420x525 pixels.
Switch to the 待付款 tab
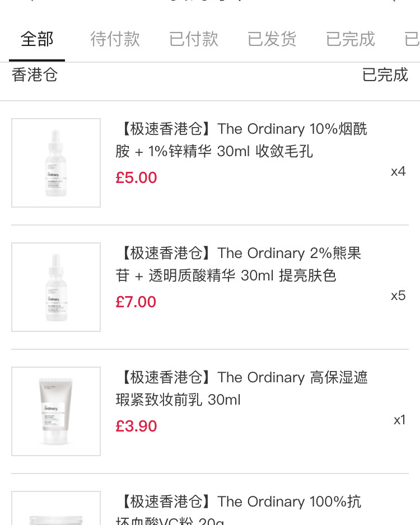pyautogui.click(x=115, y=39)
